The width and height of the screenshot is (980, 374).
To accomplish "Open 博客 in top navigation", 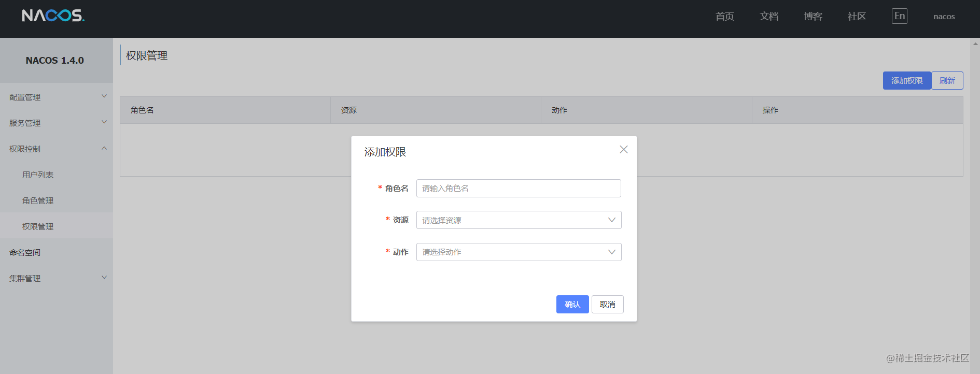I will pyautogui.click(x=813, y=17).
